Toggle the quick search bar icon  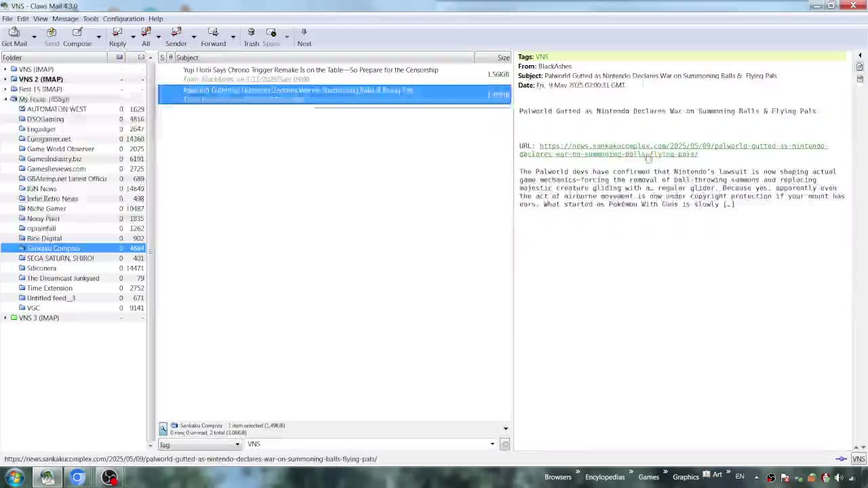pos(163,428)
